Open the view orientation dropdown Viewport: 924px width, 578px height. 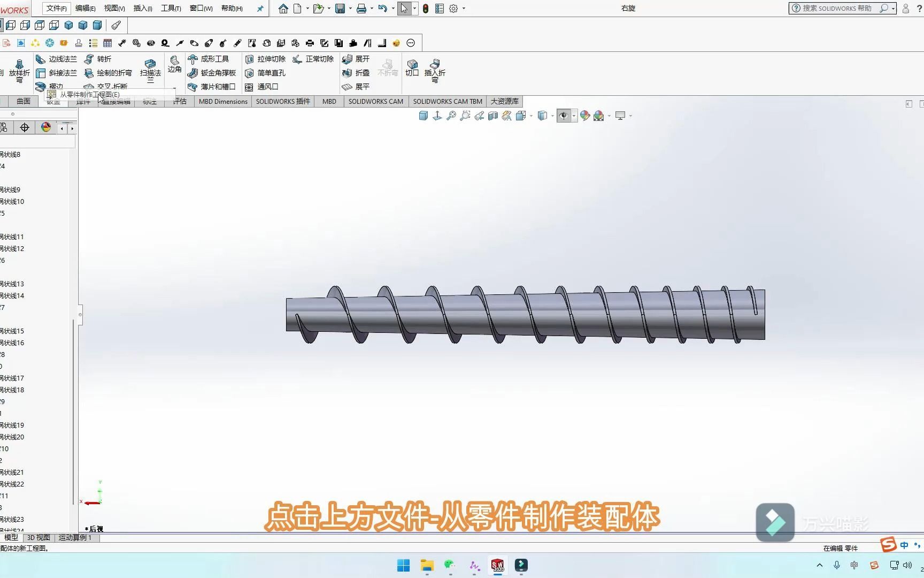(531, 116)
